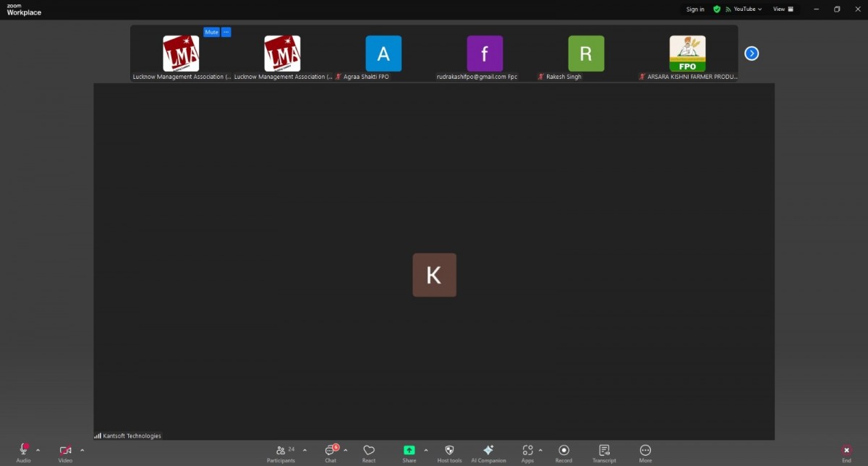
Task: End the meeting
Action: 846,452
